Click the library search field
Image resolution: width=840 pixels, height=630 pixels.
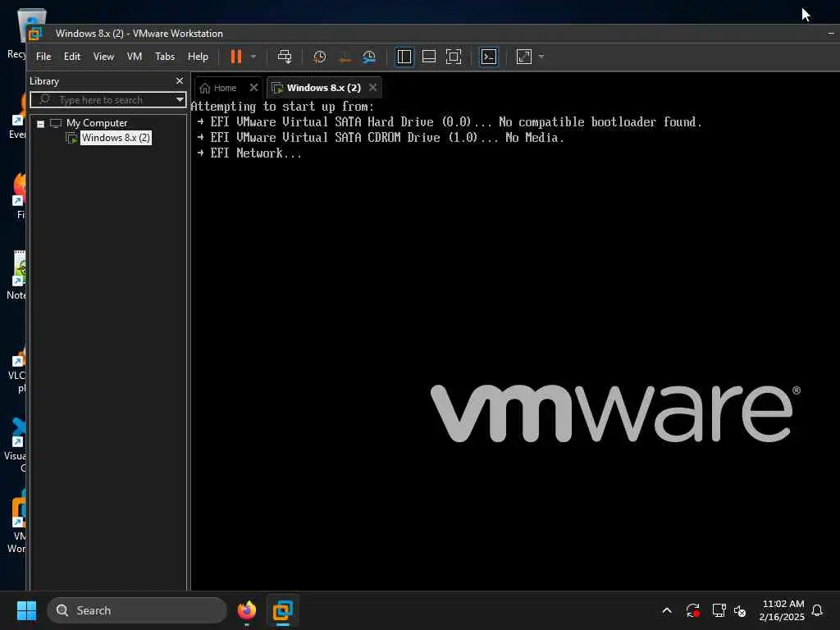click(x=107, y=100)
